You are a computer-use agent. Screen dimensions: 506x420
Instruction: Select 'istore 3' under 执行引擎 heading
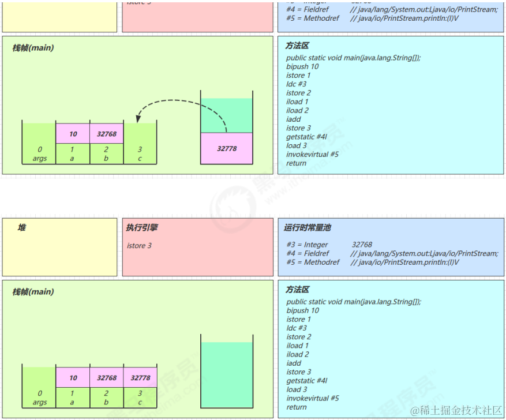tap(139, 246)
